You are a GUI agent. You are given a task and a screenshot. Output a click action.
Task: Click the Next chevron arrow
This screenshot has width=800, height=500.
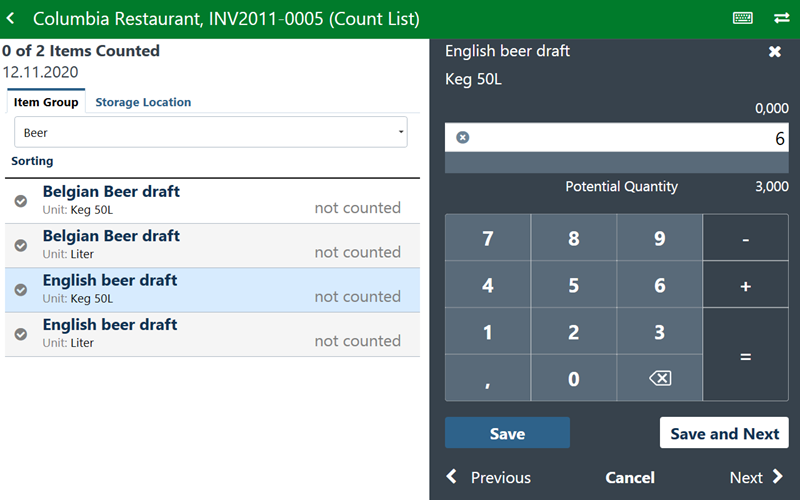coord(778,477)
